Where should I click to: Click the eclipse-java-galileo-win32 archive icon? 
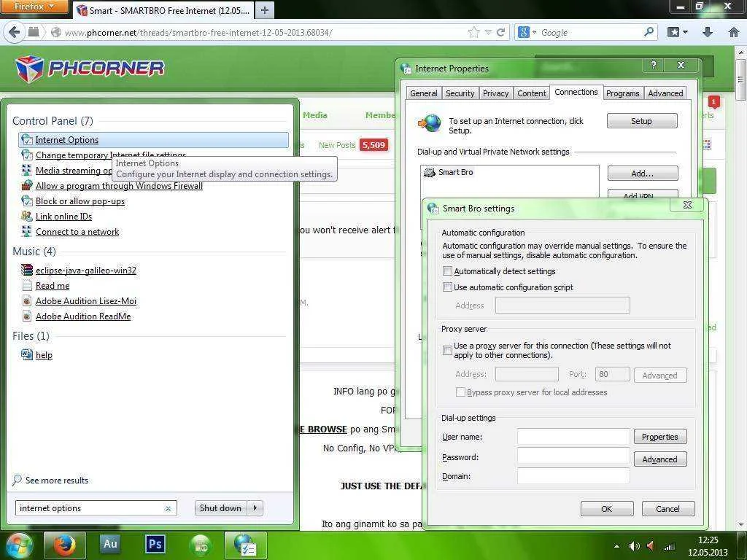pyautogui.click(x=27, y=270)
